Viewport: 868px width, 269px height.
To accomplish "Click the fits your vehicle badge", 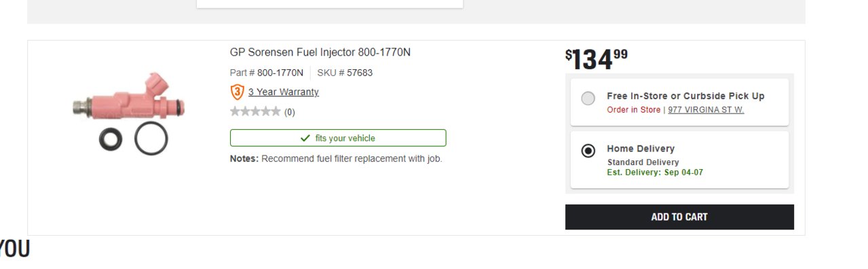I will (338, 138).
